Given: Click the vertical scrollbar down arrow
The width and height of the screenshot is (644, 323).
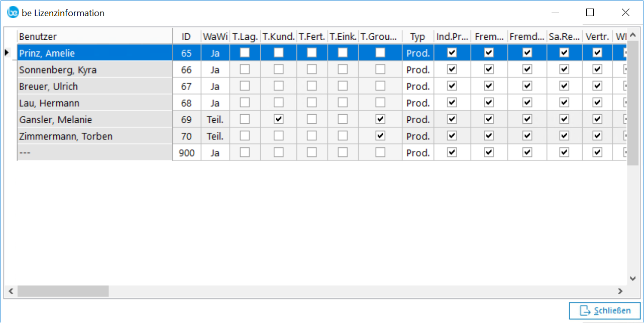Looking at the screenshot, I should (x=633, y=278).
